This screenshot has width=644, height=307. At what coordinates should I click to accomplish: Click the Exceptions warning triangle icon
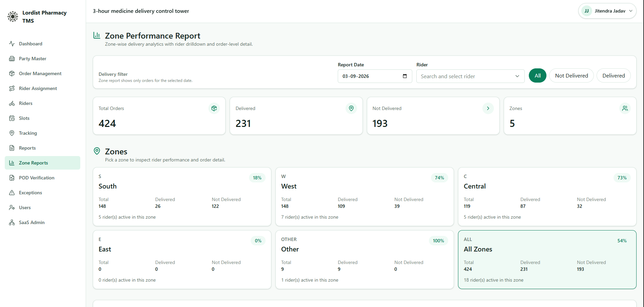[x=12, y=193]
